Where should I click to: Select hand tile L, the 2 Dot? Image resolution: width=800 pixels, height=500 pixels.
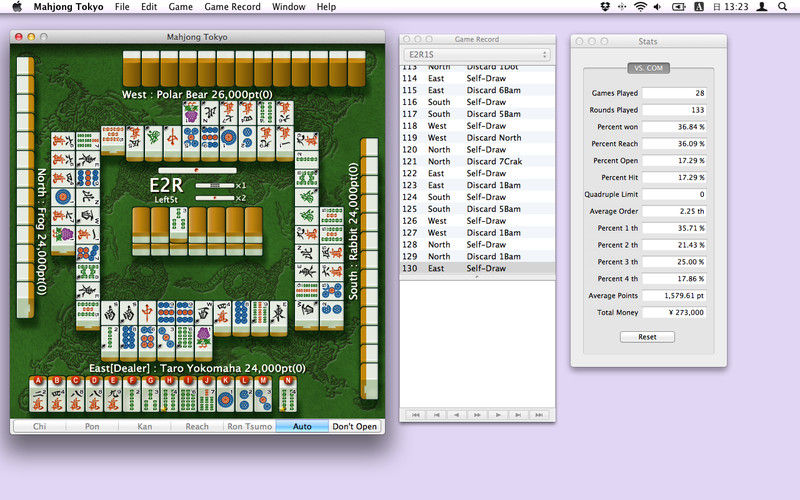pyautogui.click(x=244, y=396)
